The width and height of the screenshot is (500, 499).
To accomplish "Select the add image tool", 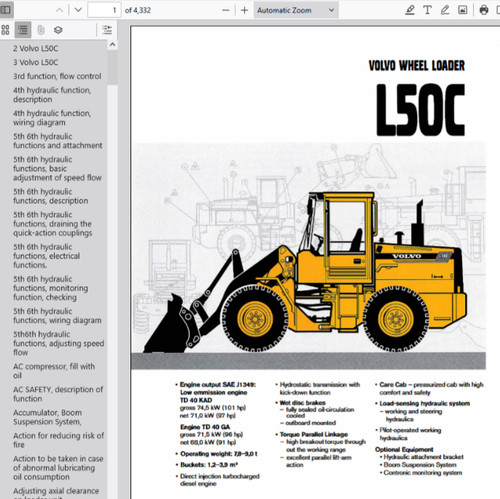I will 463,10.
